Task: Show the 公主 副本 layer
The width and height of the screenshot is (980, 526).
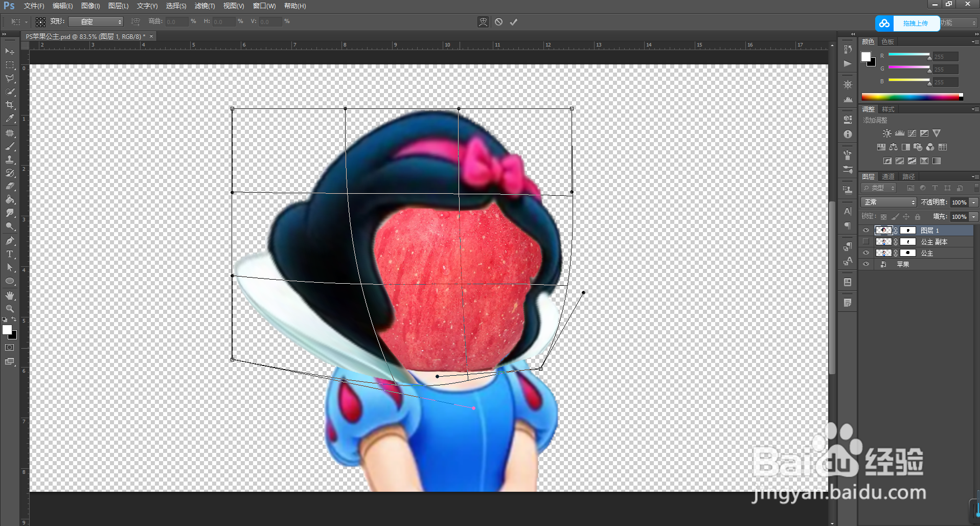Action: (x=866, y=242)
